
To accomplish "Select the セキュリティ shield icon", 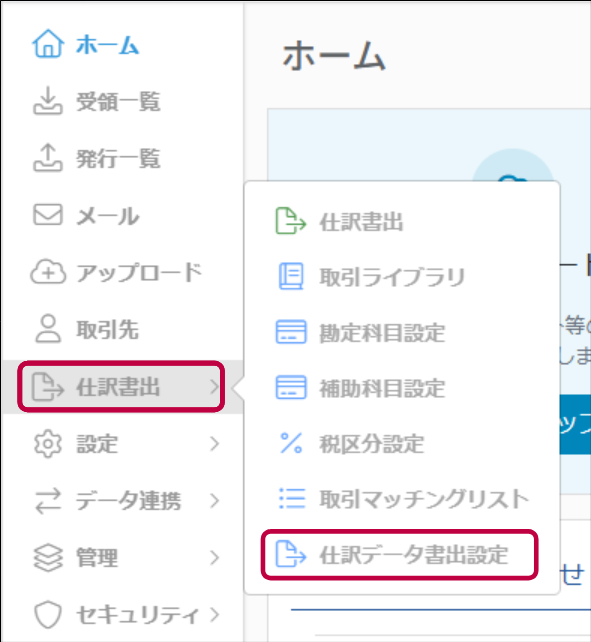I will tap(48, 615).
